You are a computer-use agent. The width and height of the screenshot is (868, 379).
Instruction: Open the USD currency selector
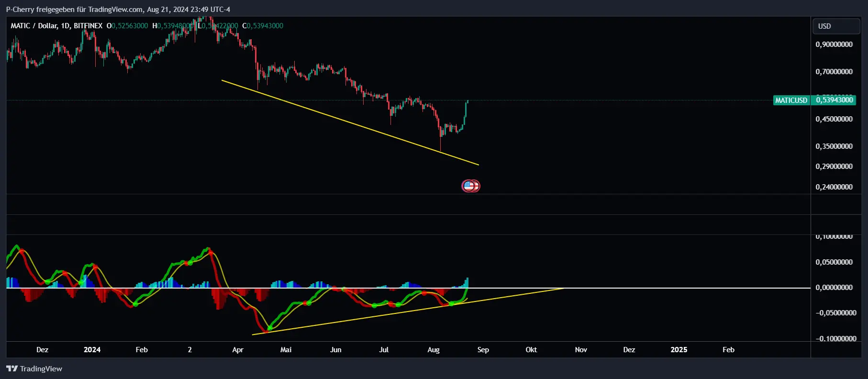click(x=836, y=26)
